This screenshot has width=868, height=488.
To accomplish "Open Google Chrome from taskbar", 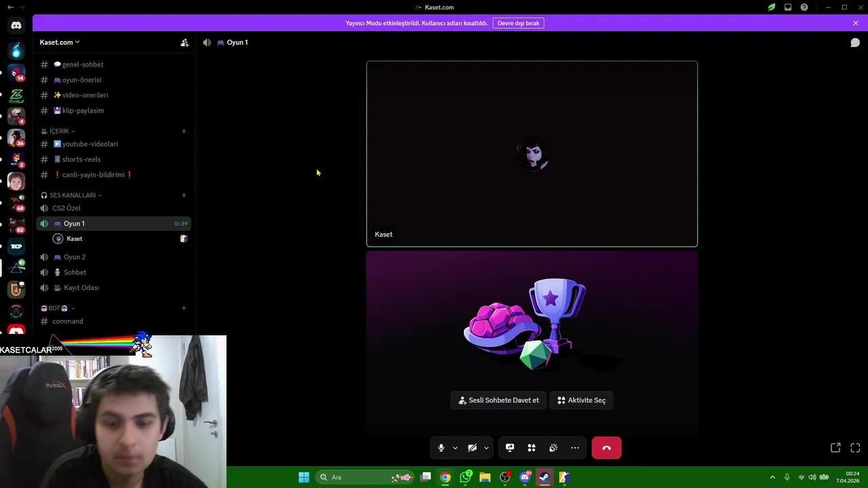I will point(445,477).
